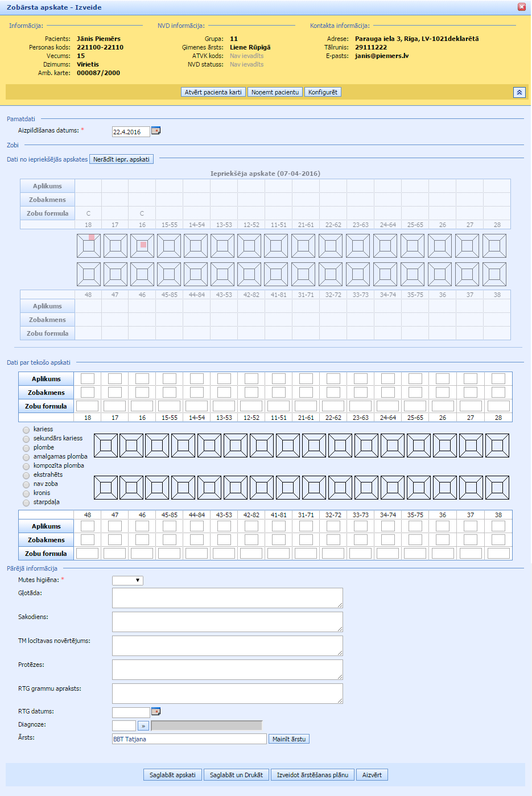Select the kariess radio option
Screen dimensions: 532x796
[x=26, y=430]
